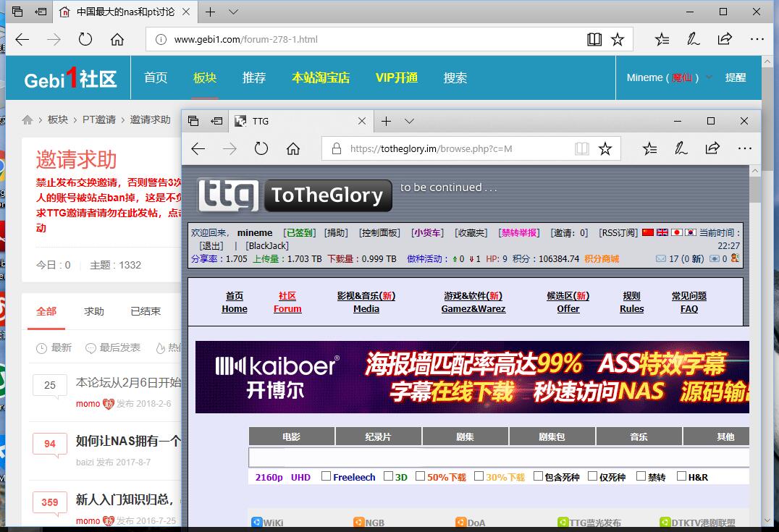Open the 候选区 Offer page

click(568, 302)
